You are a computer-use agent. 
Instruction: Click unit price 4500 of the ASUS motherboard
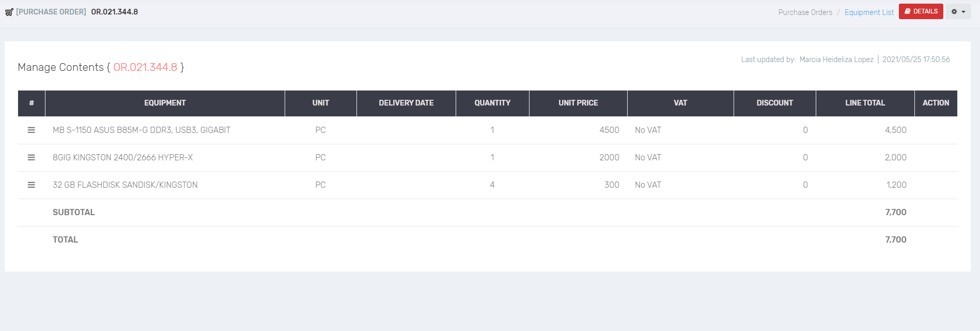(609, 130)
